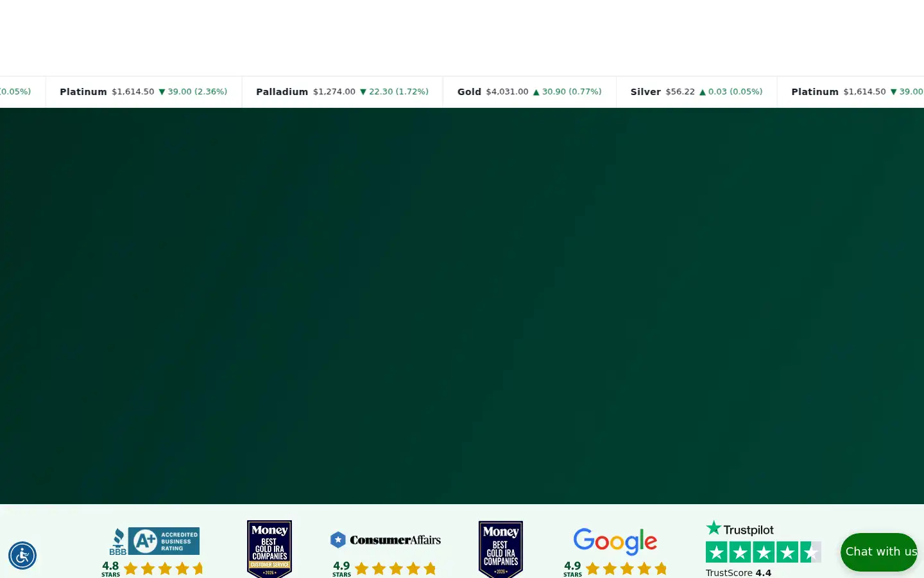Open the ConsumerAffairs logo
This screenshot has height=578, width=924.
click(386, 540)
